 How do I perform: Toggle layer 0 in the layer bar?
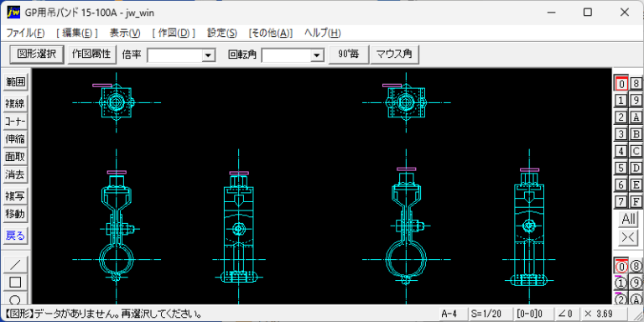coord(621,83)
